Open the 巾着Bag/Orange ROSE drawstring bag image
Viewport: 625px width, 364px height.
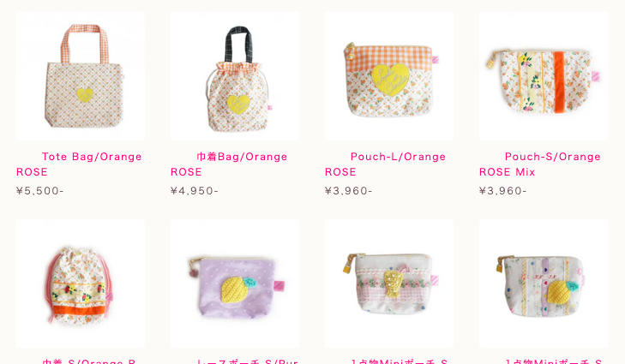[235, 76]
